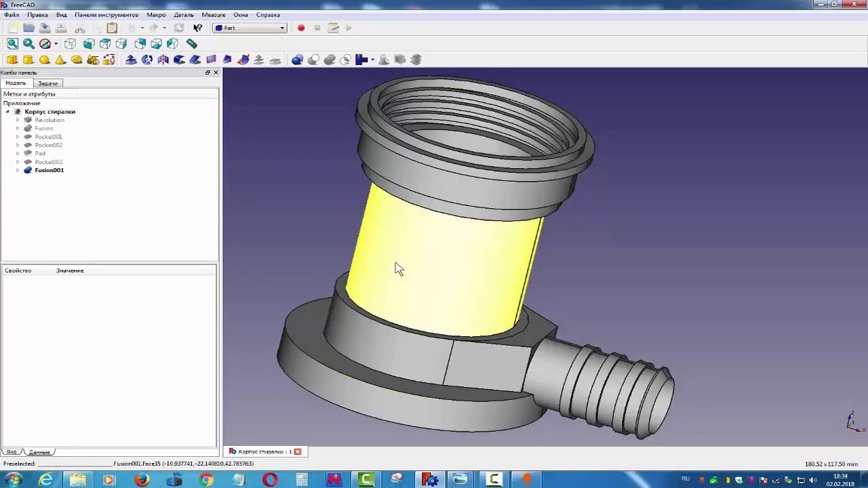Click the What's This help pointer icon
Viewport: 868px width, 488px height.
[197, 28]
